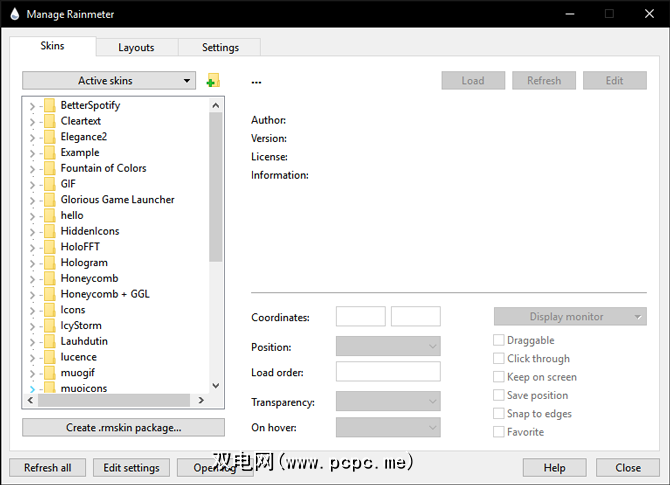Click the Refresh all button

click(47, 467)
